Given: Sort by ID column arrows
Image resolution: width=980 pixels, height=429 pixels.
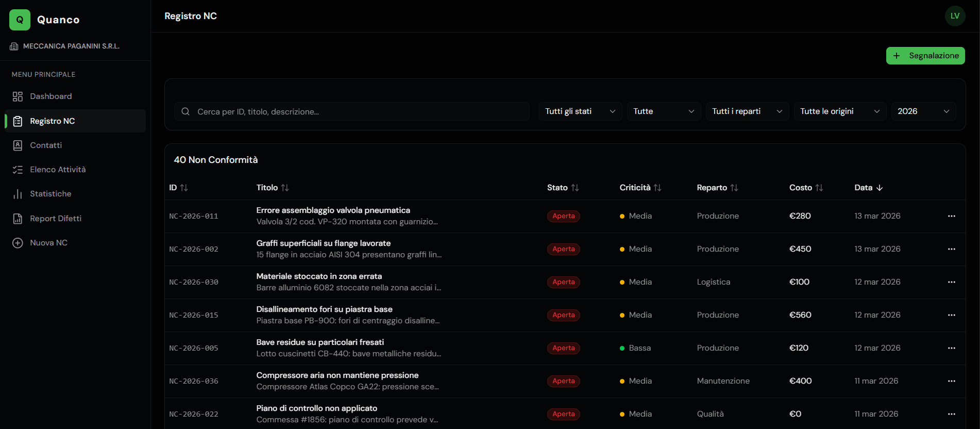Looking at the screenshot, I should pos(184,188).
